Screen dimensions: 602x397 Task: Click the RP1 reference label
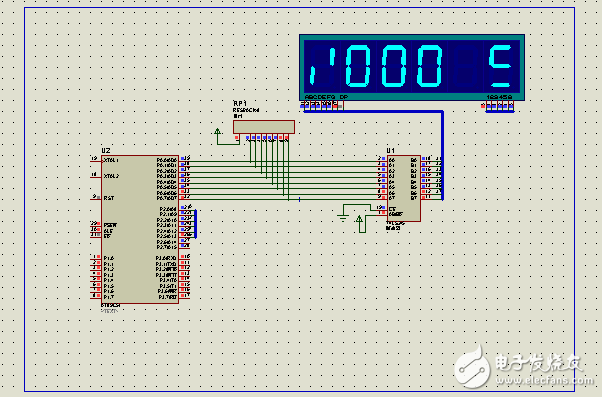point(240,104)
